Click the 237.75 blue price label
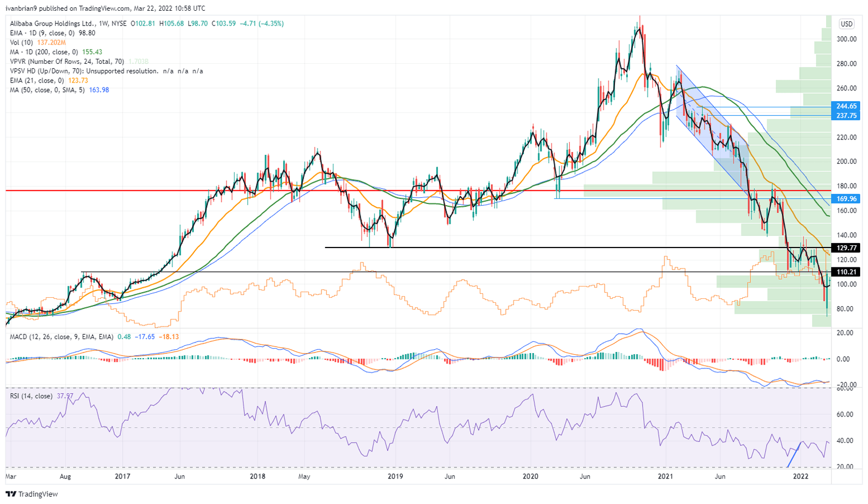The width and height of the screenshot is (868, 504). (847, 115)
